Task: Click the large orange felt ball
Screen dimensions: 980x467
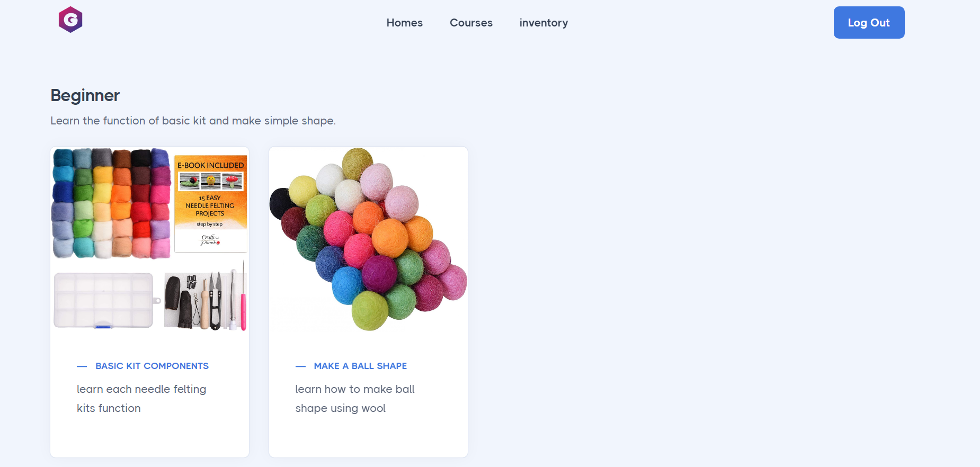Action: (x=390, y=238)
